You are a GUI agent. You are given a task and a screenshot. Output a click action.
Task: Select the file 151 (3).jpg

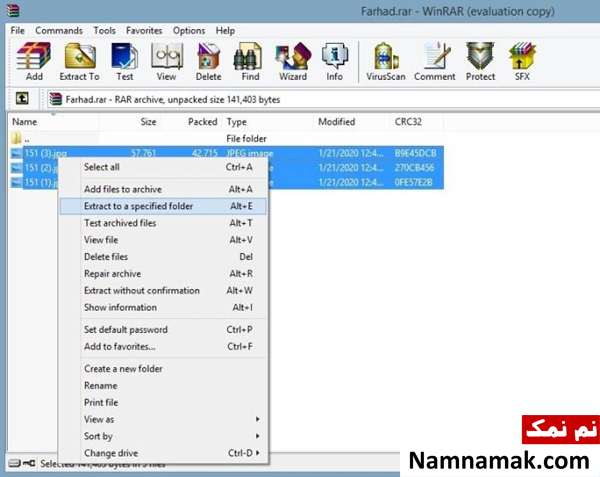[46, 153]
